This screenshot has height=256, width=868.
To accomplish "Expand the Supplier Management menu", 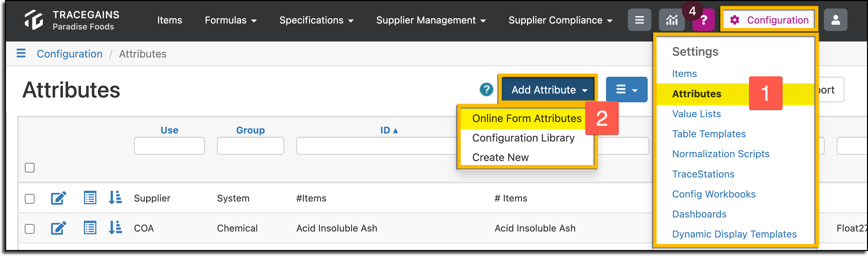I will [431, 20].
